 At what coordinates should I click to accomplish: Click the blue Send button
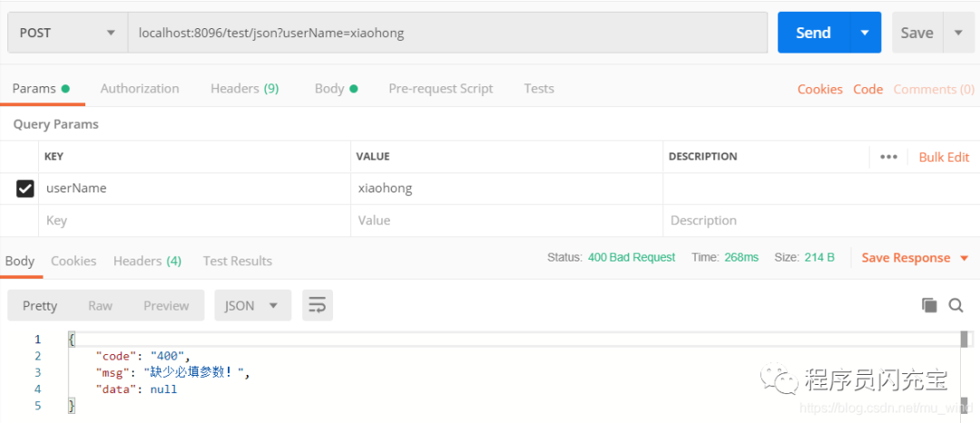[x=813, y=33]
